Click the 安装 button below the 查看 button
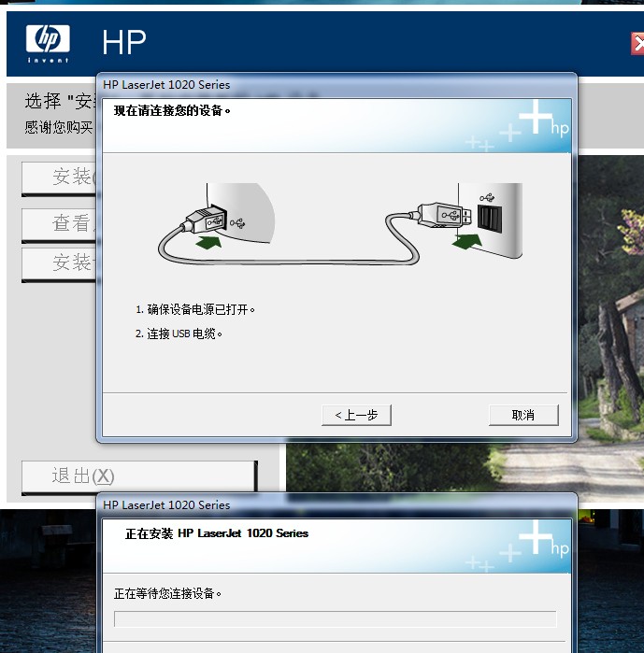This screenshot has width=644, height=653. pos(59,263)
